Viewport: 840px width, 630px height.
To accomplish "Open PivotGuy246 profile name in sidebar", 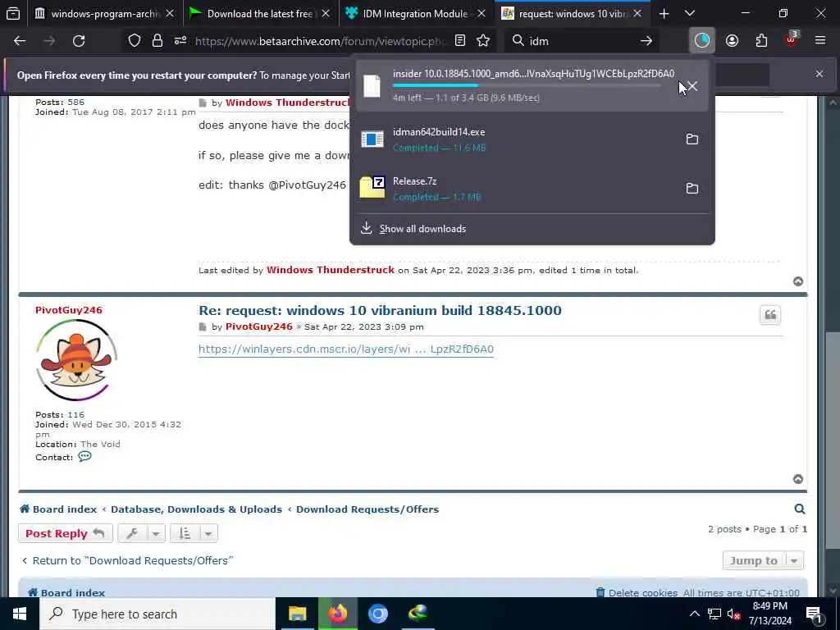I will (69, 310).
